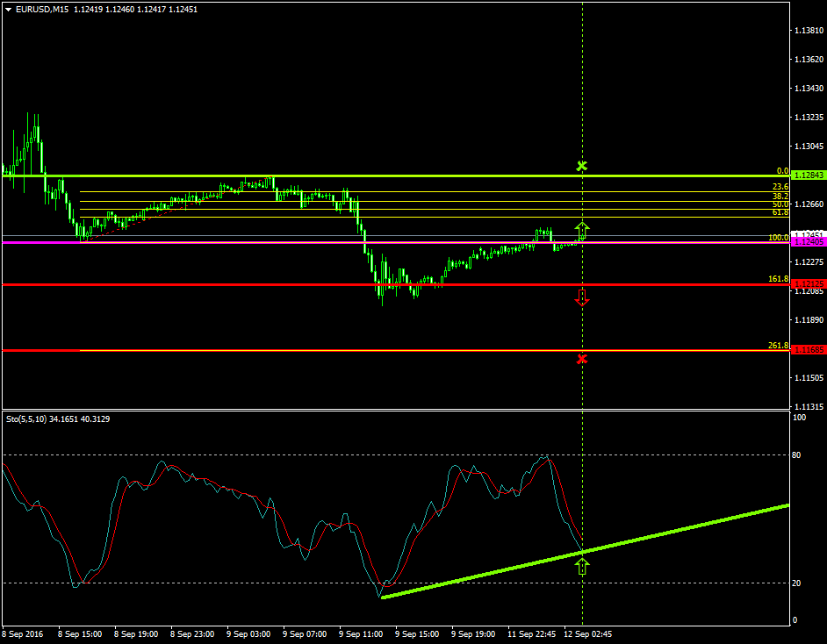This screenshot has width=827, height=644.
Task: Click the red X marker above the 261.8 line
Action: (582, 358)
